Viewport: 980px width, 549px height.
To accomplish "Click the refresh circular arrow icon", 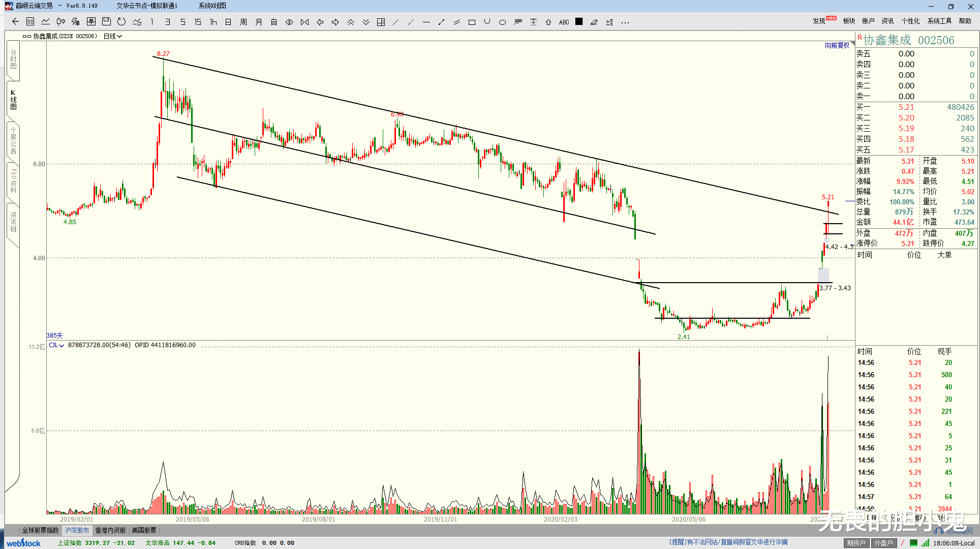I will (121, 22).
